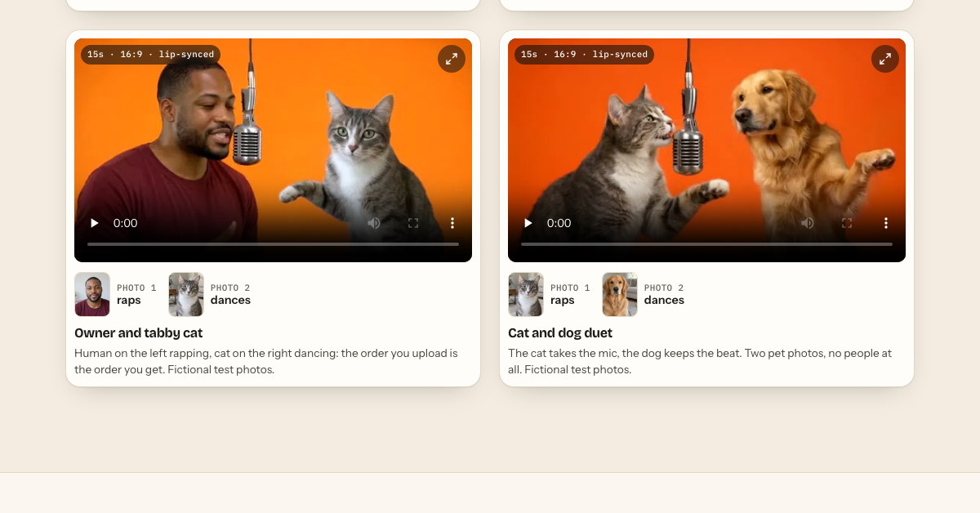Open more options on cat and dog video
980x513 pixels.
click(886, 223)
